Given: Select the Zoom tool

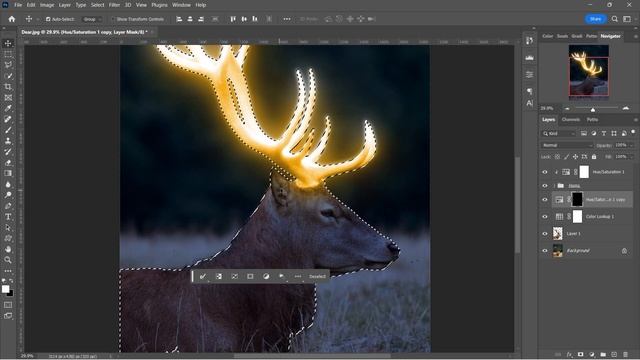Looking at the screenshot, I should point(8,260).
